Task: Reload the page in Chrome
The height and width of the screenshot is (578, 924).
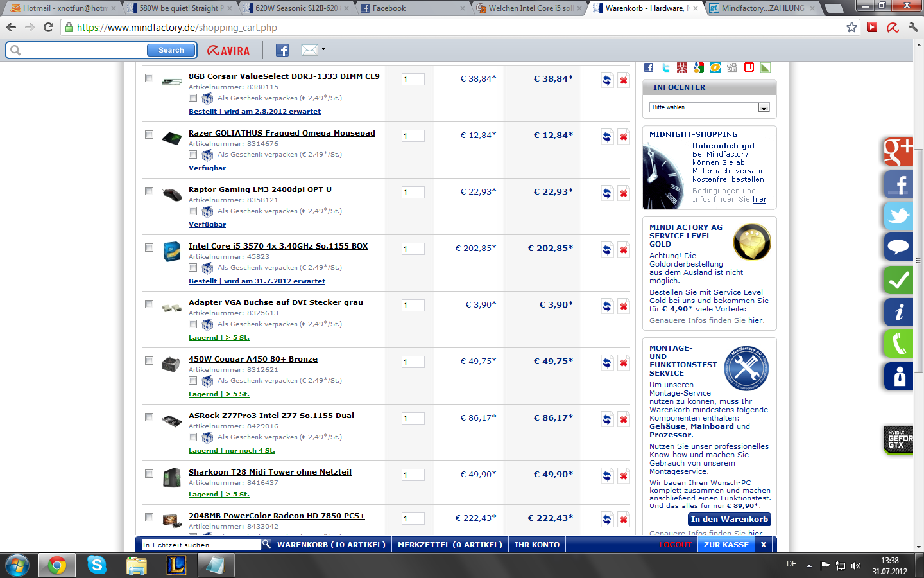Action: (x=48, y=27)
